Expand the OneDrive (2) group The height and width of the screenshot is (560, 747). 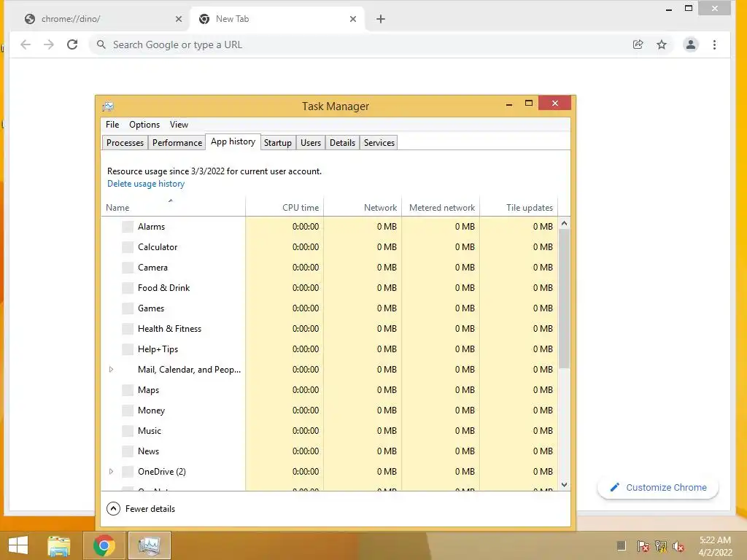[111, 472]
